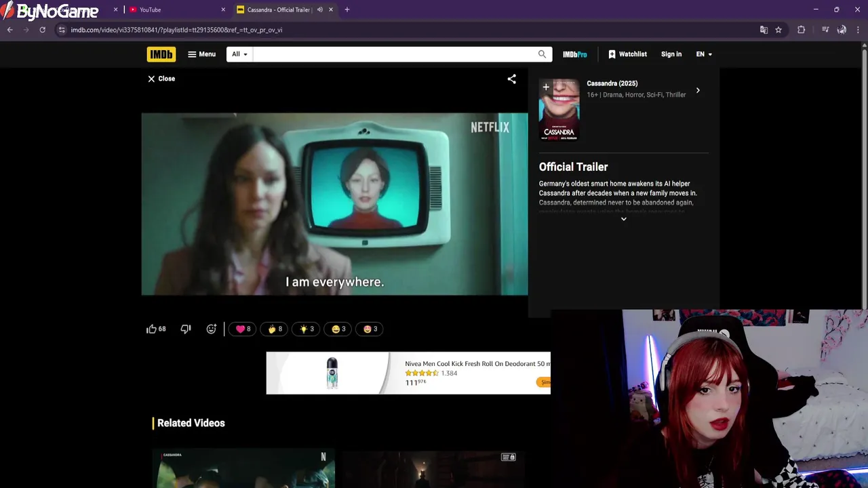The height and width of the screenshot is (488, 868).
Task: Click the search magnifier icon
Action: 542,54
